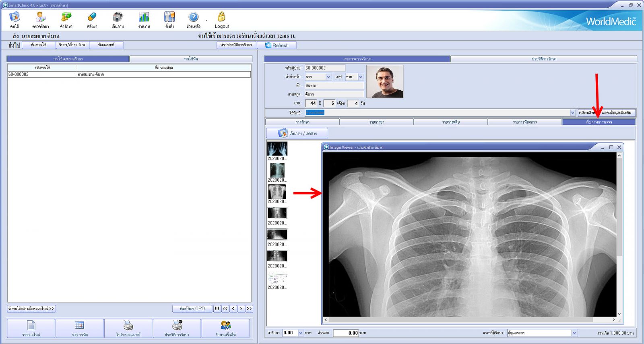Select the document thumbnail at bottom
The height and width of the screenshot is (344, 644).
(277, 278)
